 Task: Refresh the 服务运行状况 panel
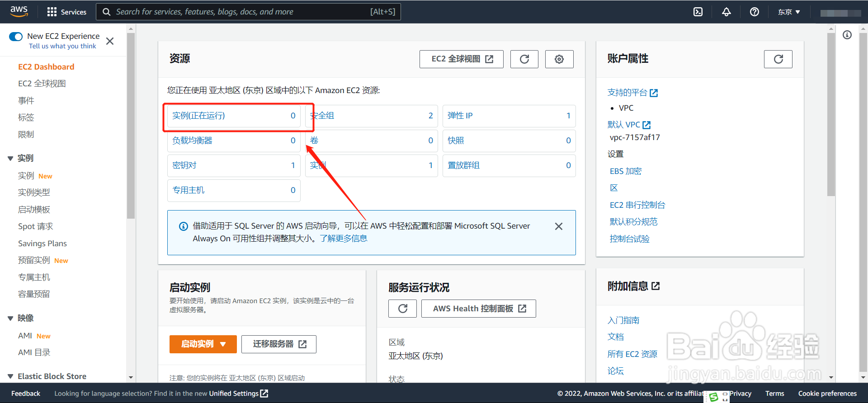coord(402,309)
